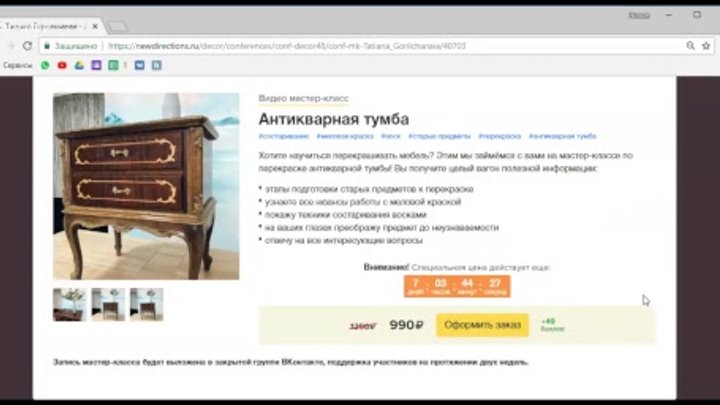Viewport: 720px width, 405px height.
Task: Open the VK bookmark icon
Action: pos(140,65)
